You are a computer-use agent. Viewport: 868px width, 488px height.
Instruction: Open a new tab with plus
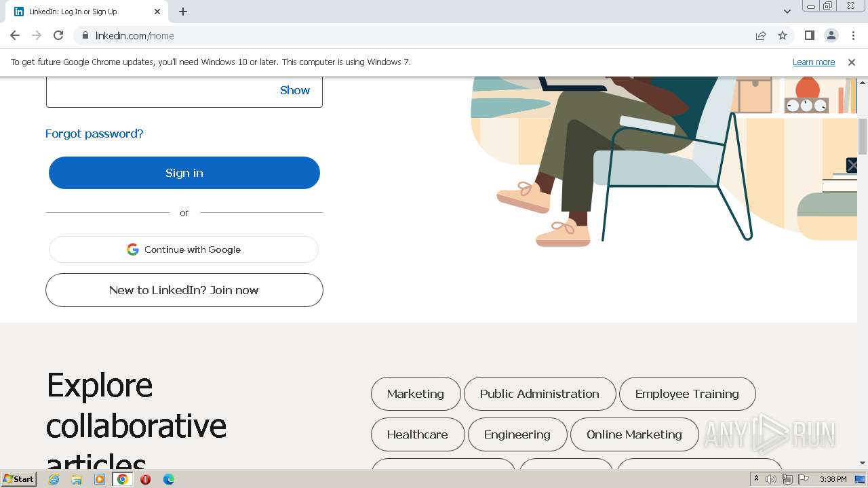pyautogui.click(x=183, y=12)
